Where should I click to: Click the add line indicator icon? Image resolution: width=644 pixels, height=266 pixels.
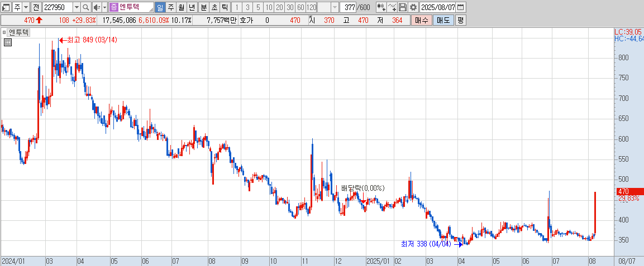pyautogui.click(x=392, y=7)
